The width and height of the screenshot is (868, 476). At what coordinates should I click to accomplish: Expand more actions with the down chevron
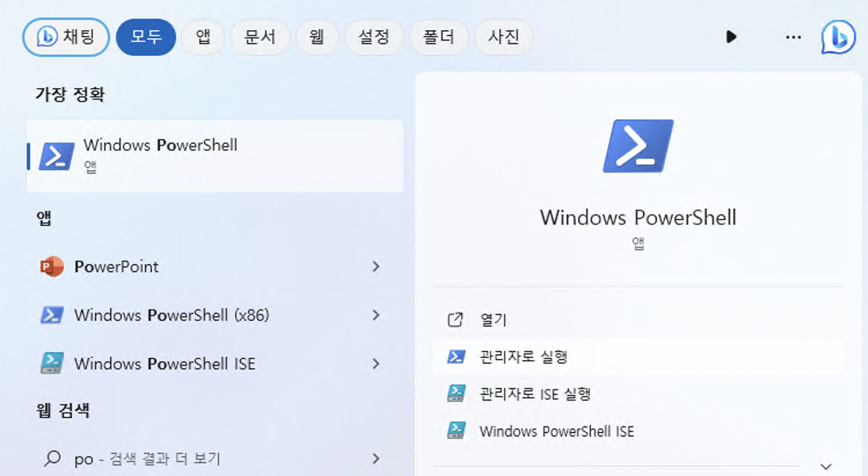pos(826,466)
